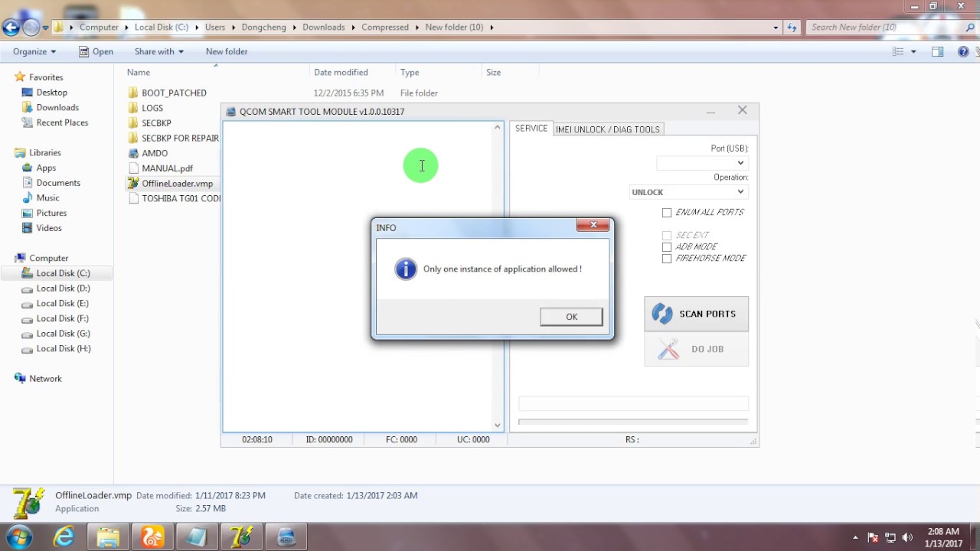
Task: Click the QCOM tool progress bar
Action: coord(633,422)
